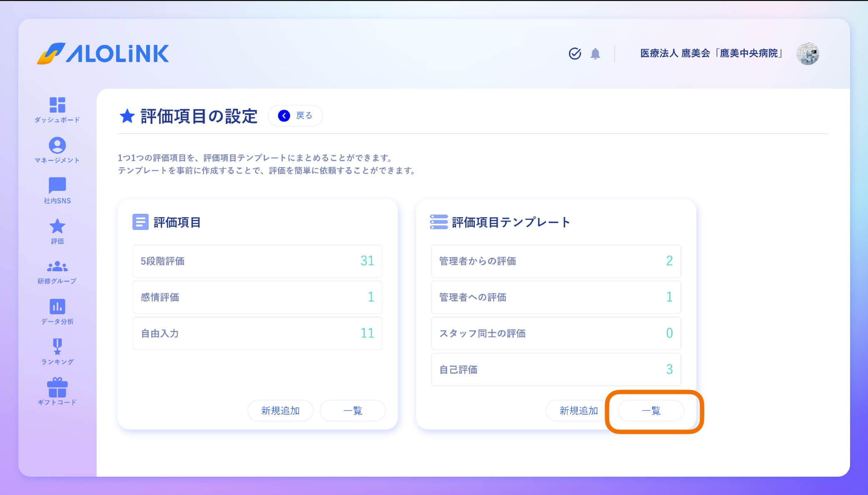Click 戻る next to the page title
The image size is (868, 495).
(x=295, y=115)
